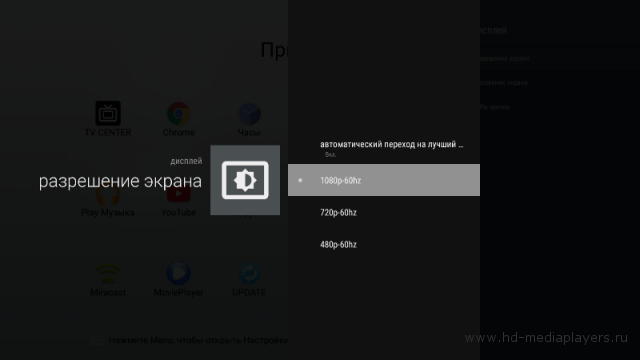Toggle автоматический переход на лучший setting
Viewport: 640px width, 360px height.
[384, 148]
